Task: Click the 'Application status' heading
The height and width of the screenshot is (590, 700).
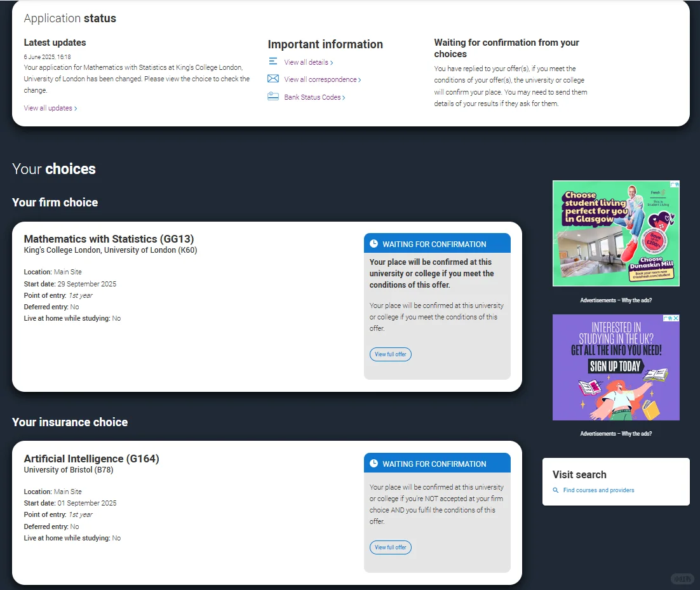Action: 70,18
